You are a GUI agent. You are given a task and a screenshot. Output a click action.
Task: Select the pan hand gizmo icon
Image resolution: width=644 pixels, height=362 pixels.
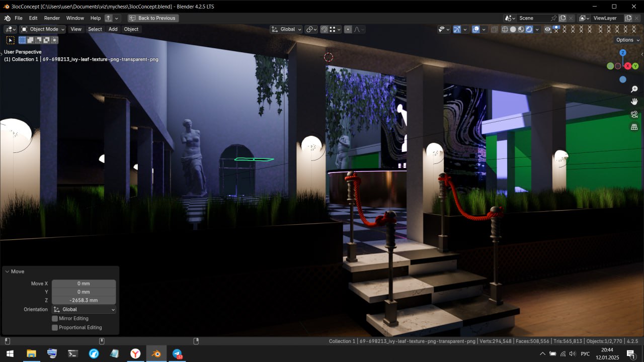634,102
